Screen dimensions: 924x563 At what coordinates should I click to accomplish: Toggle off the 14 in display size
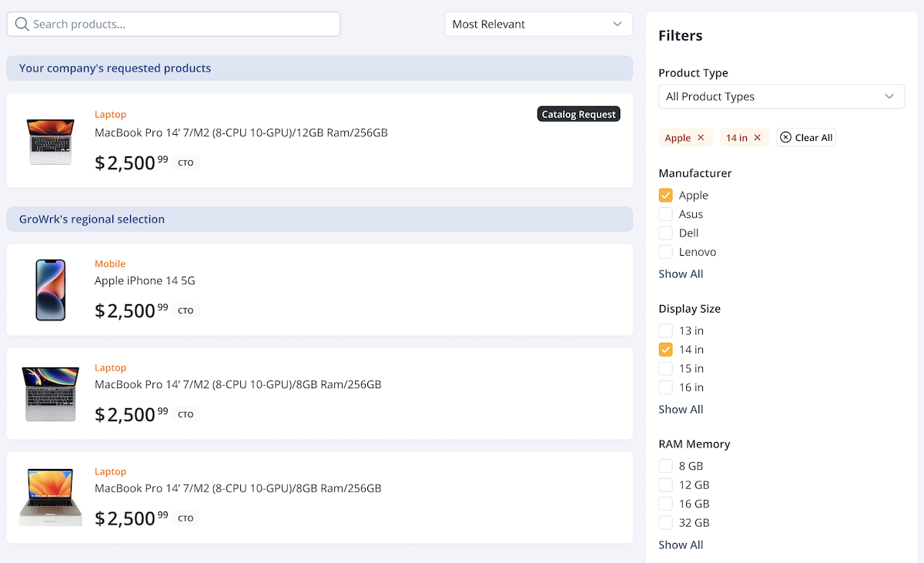666,350
